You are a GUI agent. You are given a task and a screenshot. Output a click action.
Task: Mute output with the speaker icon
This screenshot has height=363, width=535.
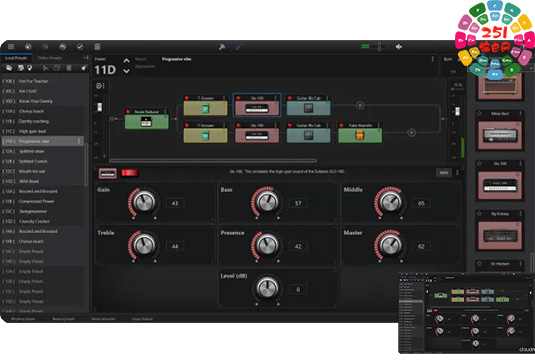[399, 46]
